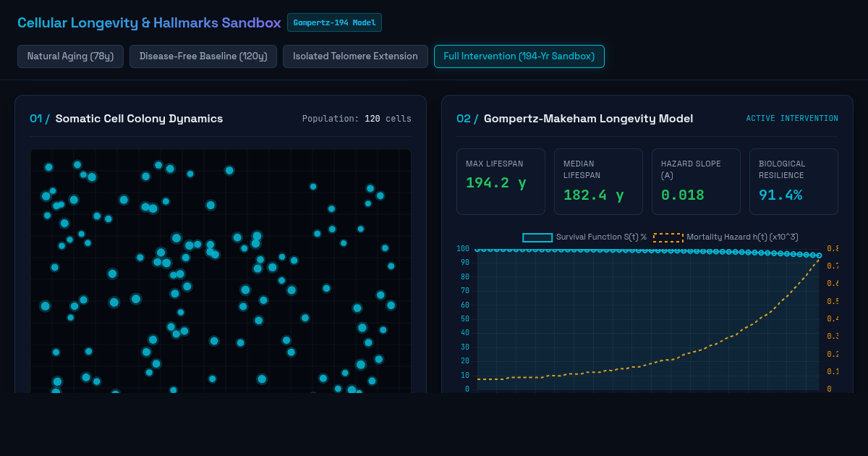
Task: Click the Survival Function legend color box
Action: (537, 237)
